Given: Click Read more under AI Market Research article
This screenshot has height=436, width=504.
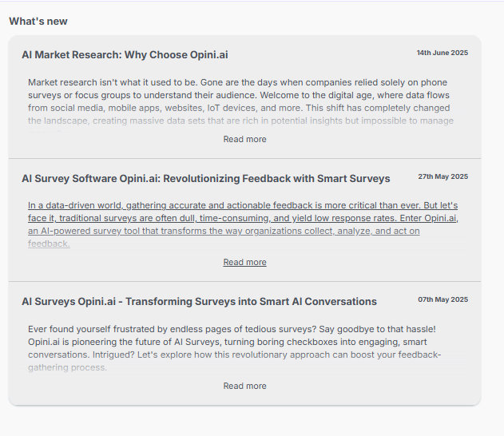Looking at the screenshot, I should click(244, 140).
